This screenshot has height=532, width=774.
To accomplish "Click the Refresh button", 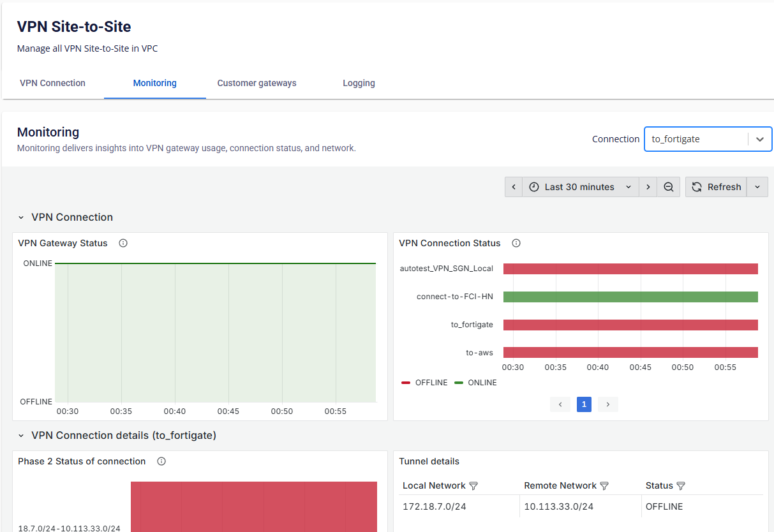I will (x=716, y=187).
